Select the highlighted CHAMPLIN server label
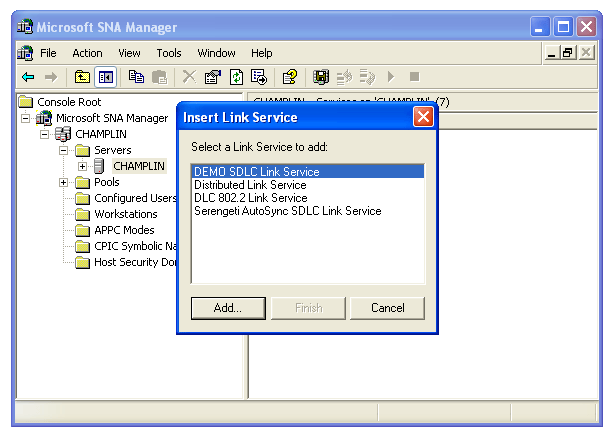Viewport: 612px width, 438px height. pos(139,166)
